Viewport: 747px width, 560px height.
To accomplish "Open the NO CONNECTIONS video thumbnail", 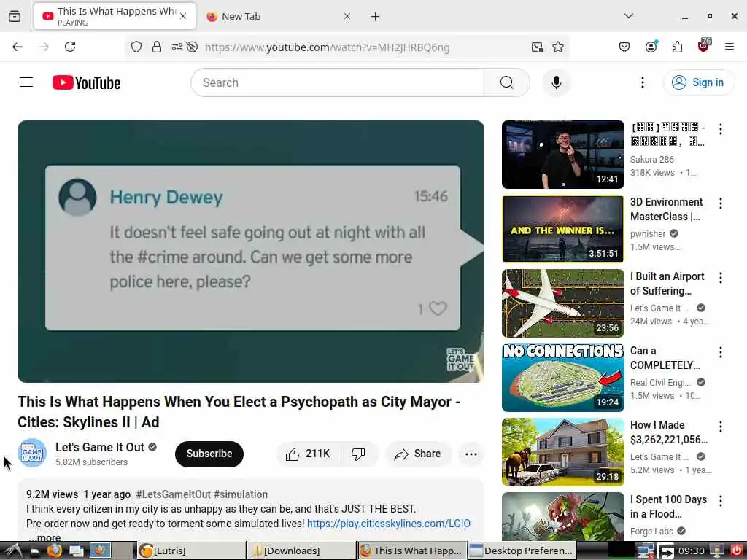I will tap(562, 377).
